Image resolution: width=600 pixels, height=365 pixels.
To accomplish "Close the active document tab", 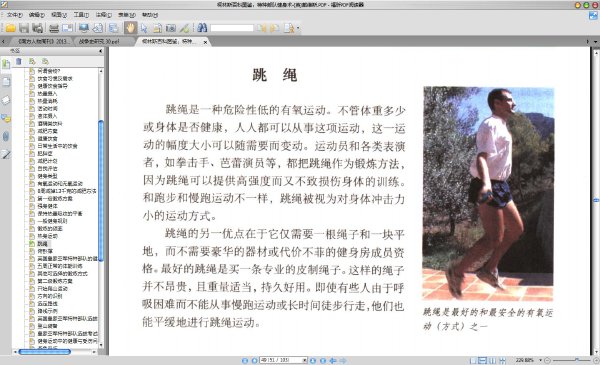I will point(205,42).
